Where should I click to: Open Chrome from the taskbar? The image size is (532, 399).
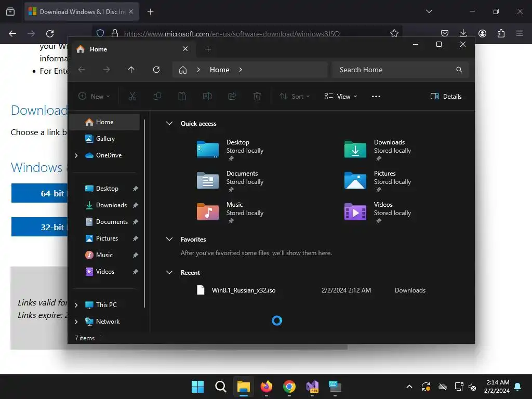(x=289, y=387)
